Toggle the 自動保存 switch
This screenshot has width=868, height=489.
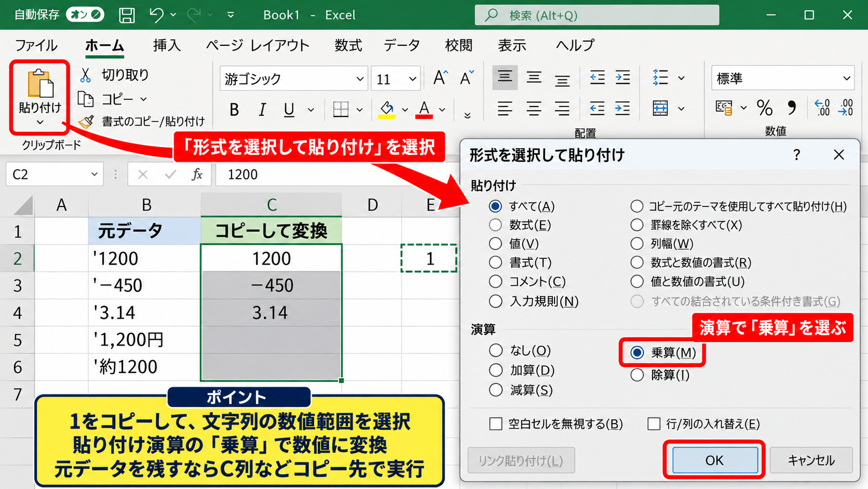click(85, 15)
